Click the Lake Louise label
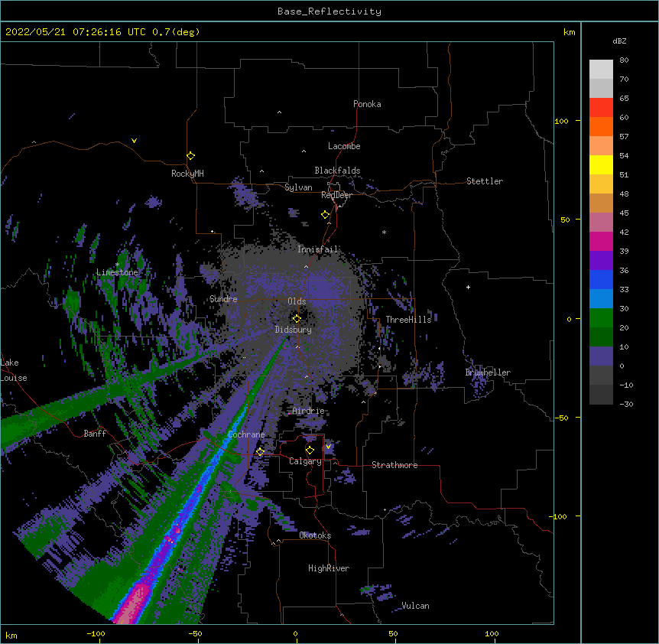The width and height of the screenshot is (659, 644). coord(14,370)
